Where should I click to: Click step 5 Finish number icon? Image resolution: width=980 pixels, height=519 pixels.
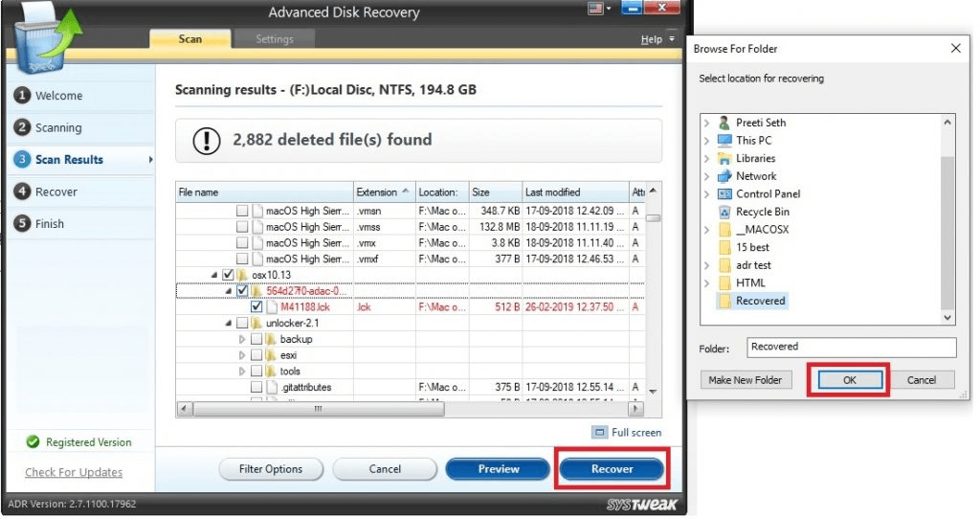click(23, 223)
